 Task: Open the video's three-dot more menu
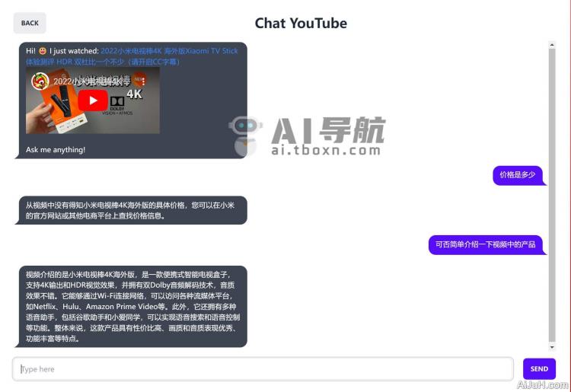click(143, 81)
